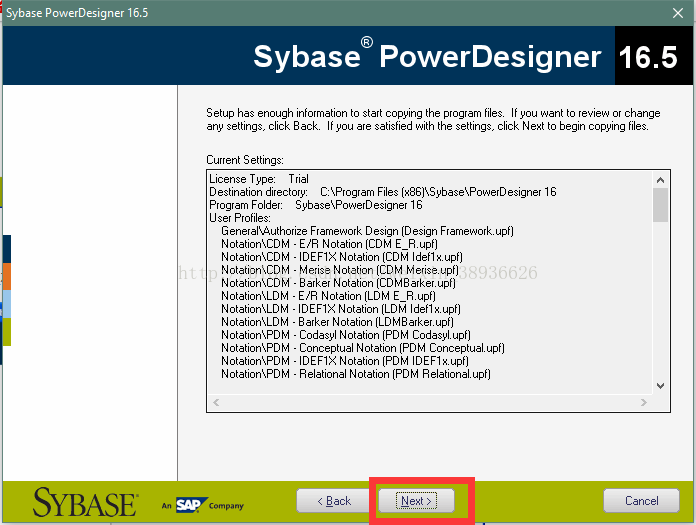Select the 'License Type: Trial' line
696x525 pixels.
tap(259, 179)
